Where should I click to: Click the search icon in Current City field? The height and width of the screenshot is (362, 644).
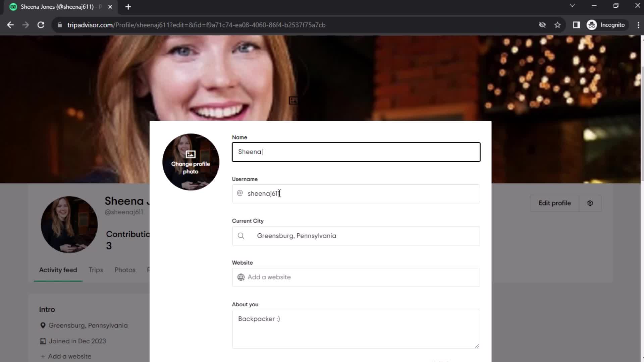point(241,236)
